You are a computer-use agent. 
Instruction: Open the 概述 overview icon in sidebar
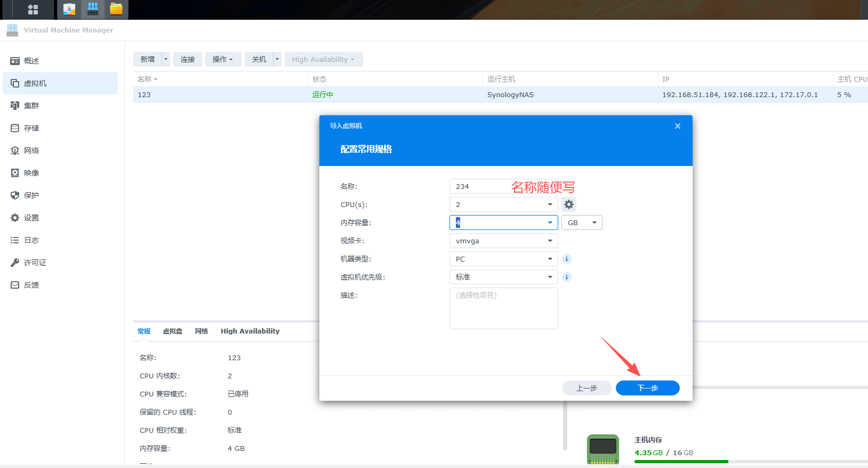click(x=15, y=61)
